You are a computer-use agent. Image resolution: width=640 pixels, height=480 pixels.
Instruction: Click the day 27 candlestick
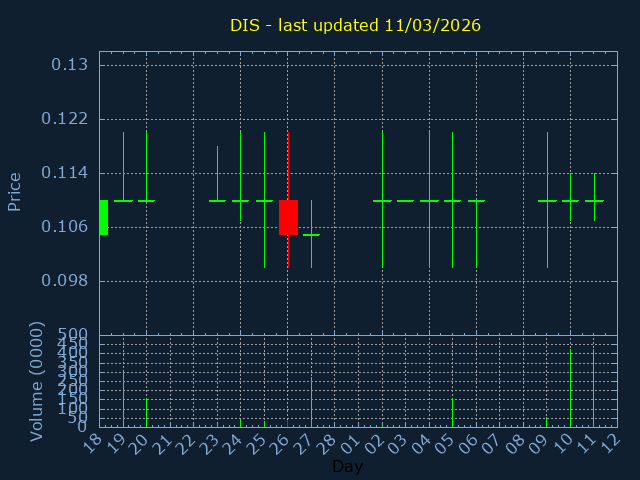pos(311,234)
